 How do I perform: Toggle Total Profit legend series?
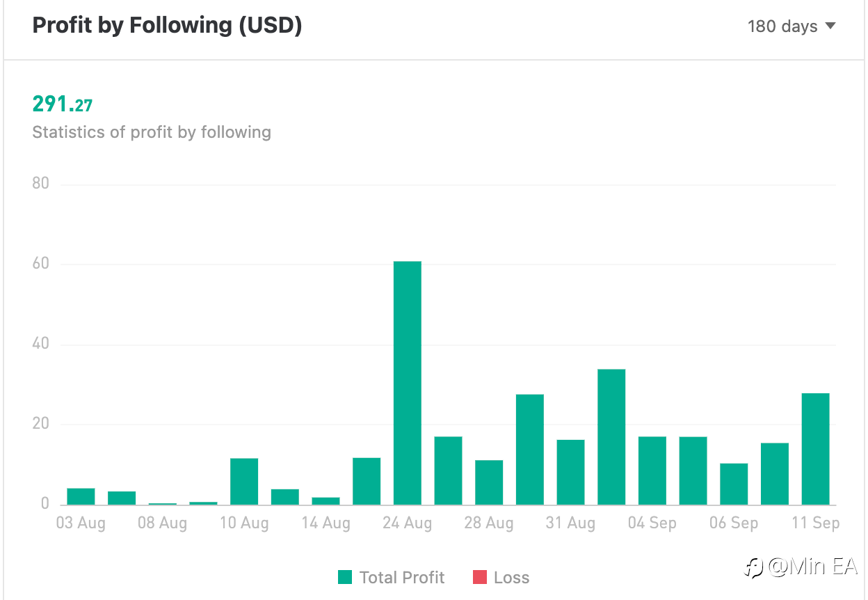point(401,577)
